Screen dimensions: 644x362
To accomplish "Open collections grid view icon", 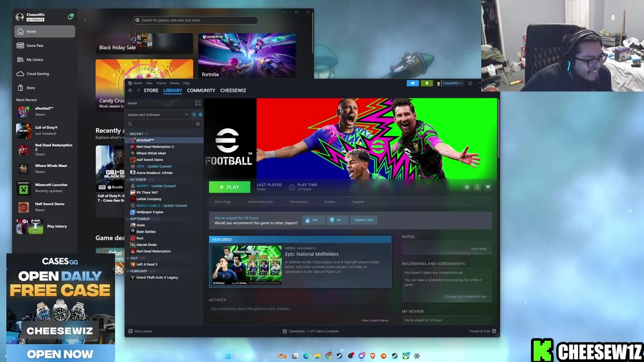I will coord(198,103).
